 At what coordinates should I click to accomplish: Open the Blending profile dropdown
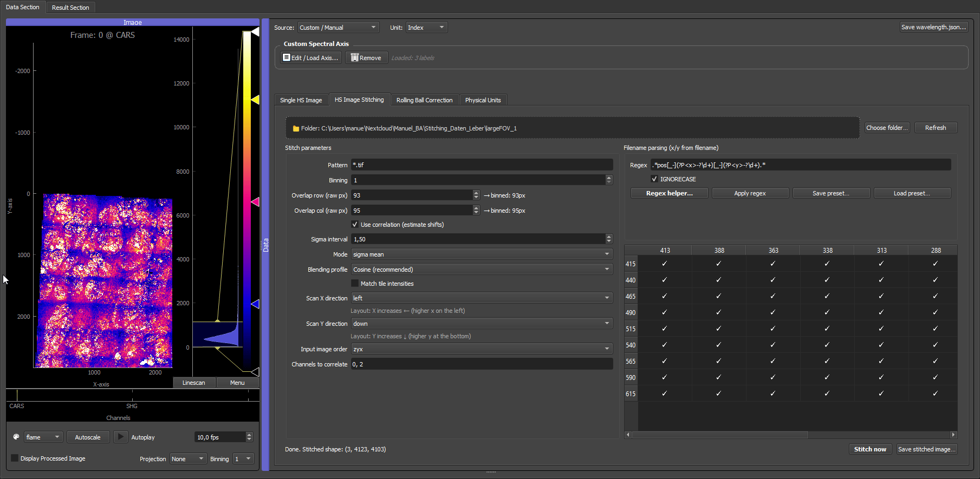tap(482, 270)
